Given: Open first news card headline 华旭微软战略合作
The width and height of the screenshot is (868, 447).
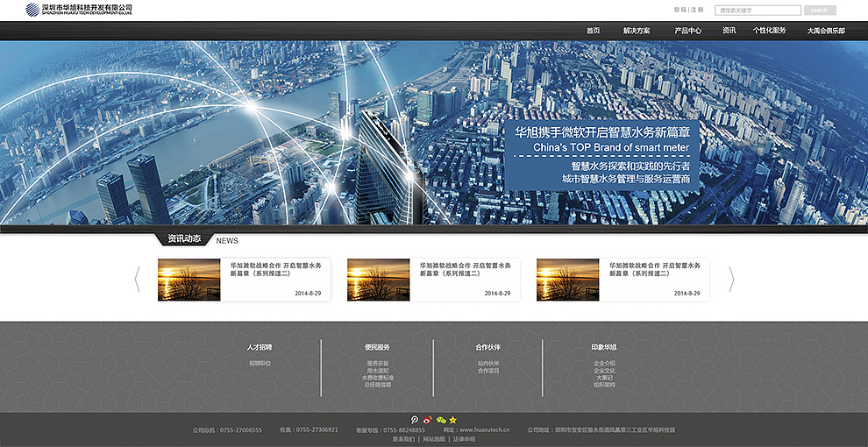Looking at the screenshot, I should [x=275, y=269].
